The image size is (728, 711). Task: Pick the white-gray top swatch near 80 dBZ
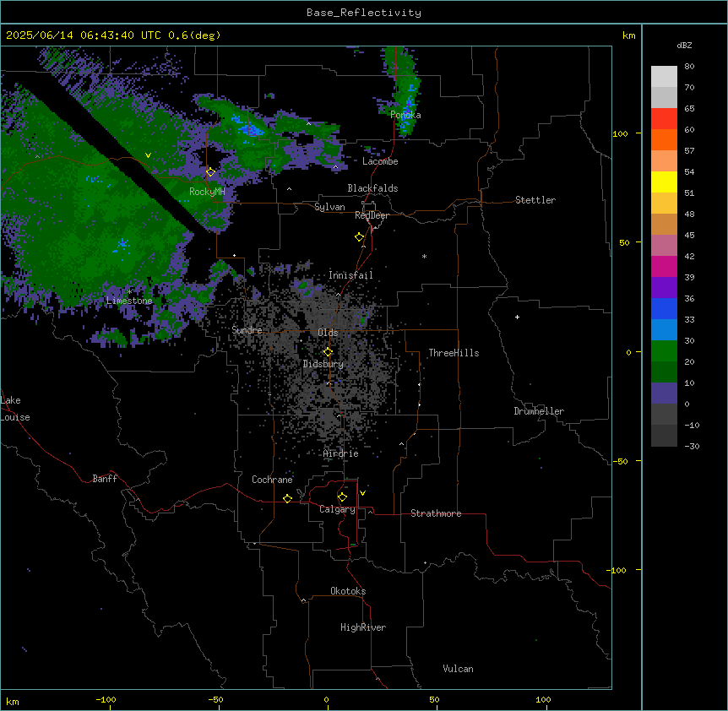[664, 77]
